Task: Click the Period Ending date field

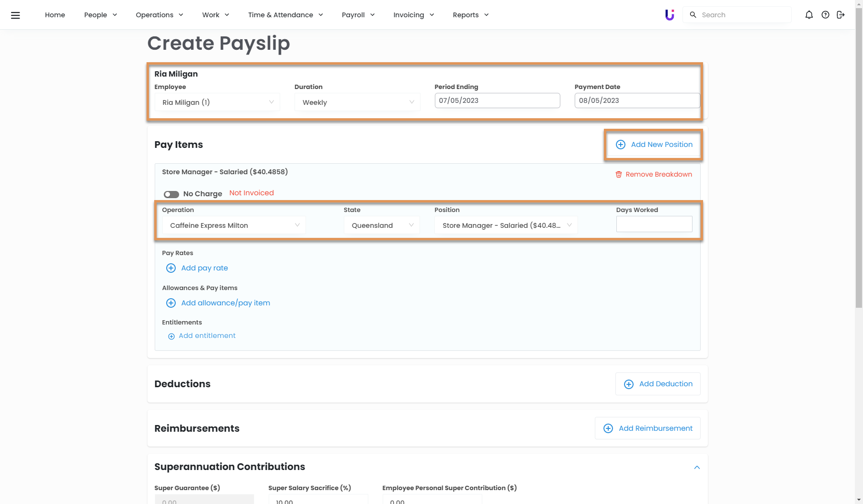Action: (497, 101)
